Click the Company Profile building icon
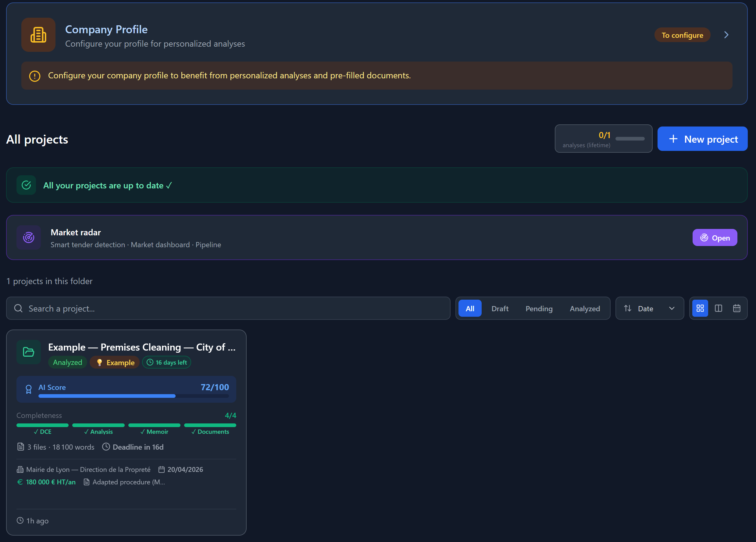Viewport: 756px width, 542px height. (x=38, y=35)
